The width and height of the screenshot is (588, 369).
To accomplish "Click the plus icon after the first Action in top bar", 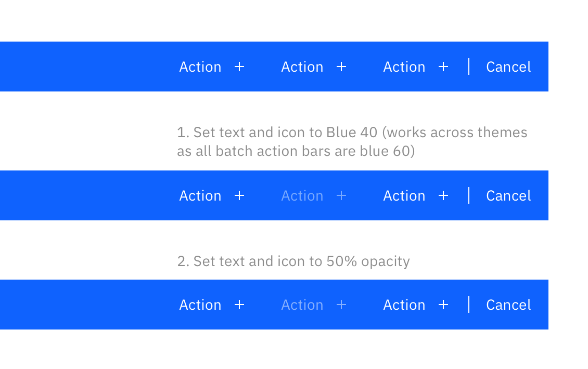I will pyautogui.click(x=239, y=67).
